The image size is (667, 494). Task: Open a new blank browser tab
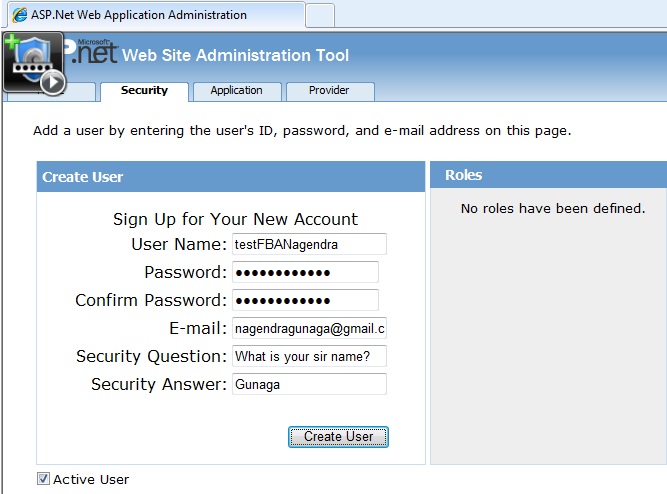click(320, 15)
